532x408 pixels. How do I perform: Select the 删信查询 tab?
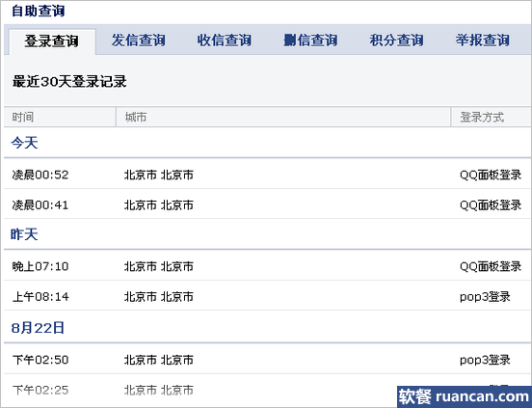[310, 41]
